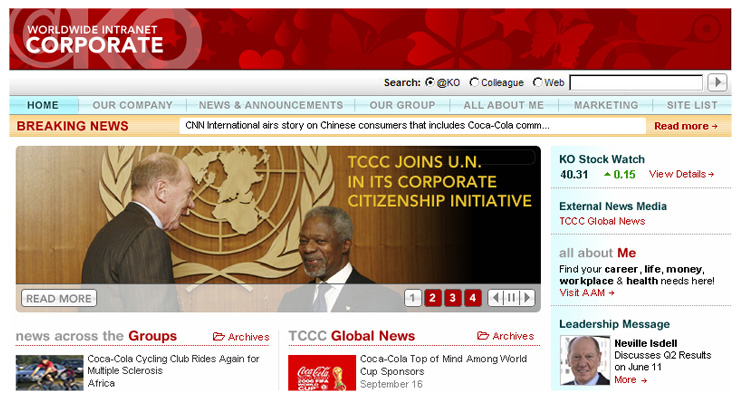The image size is (741, 400).
Task: Click the Coca-Cola FIFA World Cup thumbnail
Action: [322, 373]
